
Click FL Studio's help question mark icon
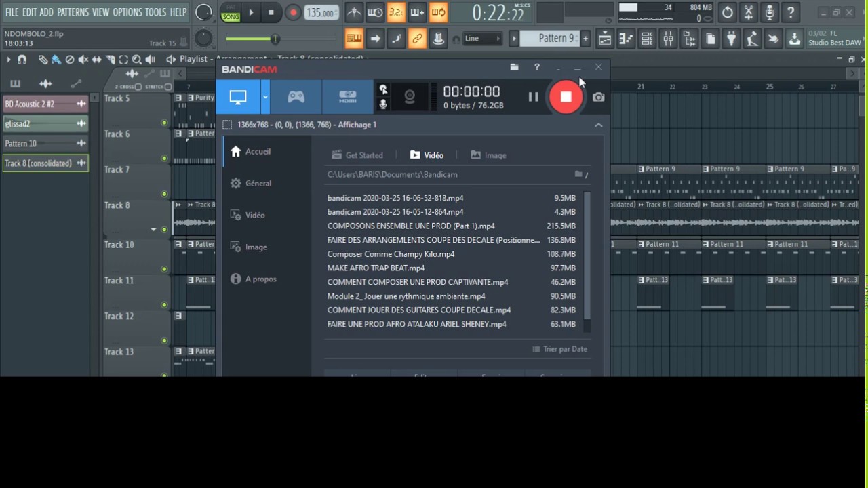[x=791, y=12]
